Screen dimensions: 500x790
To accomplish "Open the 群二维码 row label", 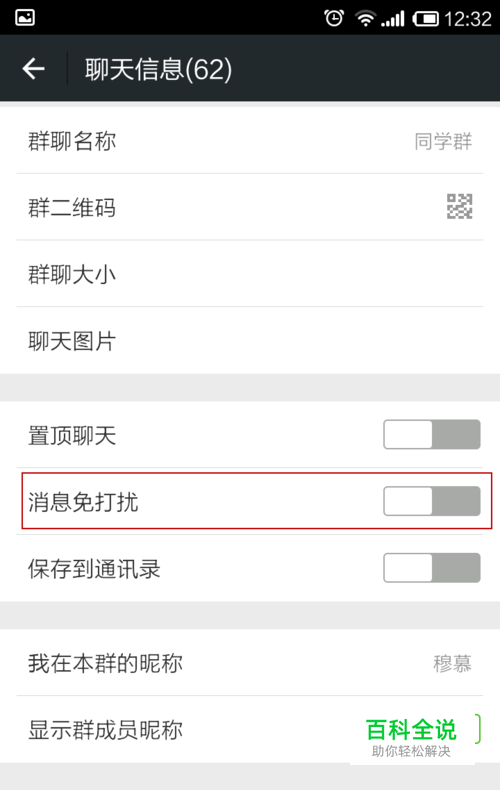I will click(x=72, y=207).
